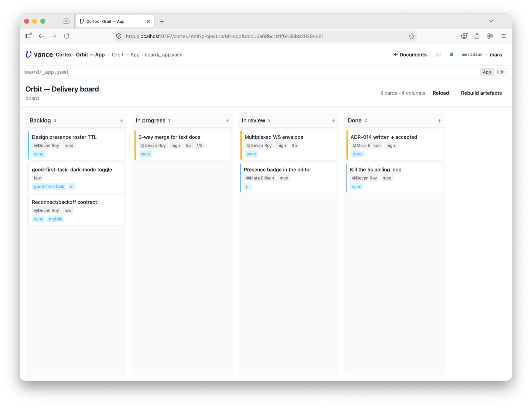Click @Devan Roy on Kill the 5s polling card

(364, 178)
